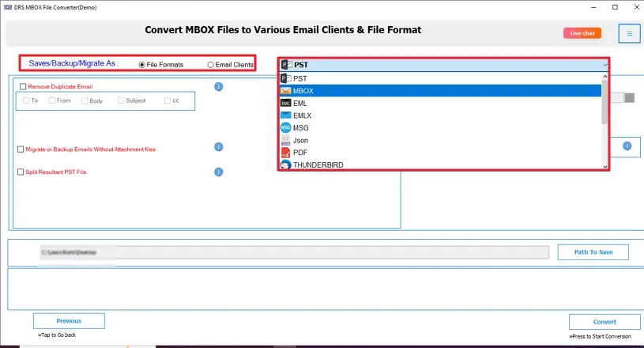Click the MBOX envelope icon
The width and height of the screenshot is (644, 348).
tap(286, 91)
